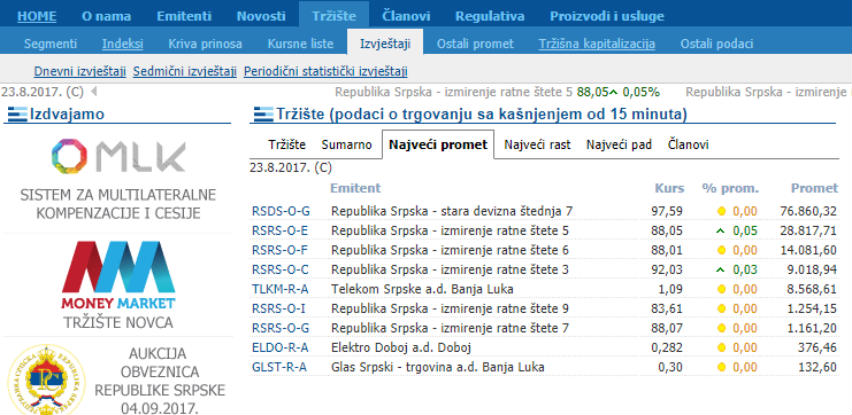Go to the HOME page
The width and height of the screenshot is (852, 415).
coord(36,16)
